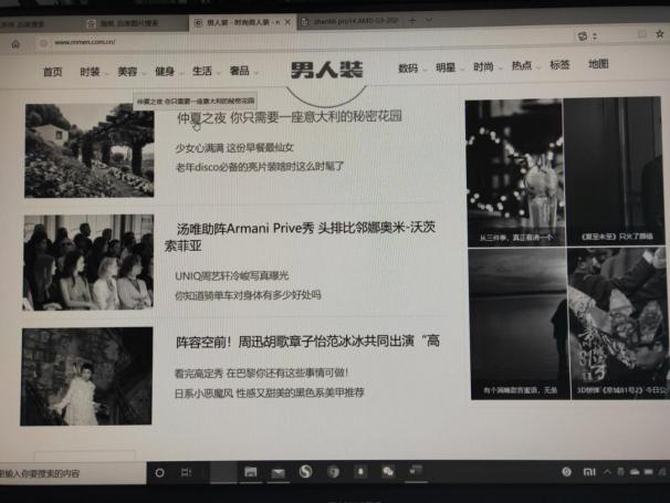Click the 男人装 site logo

coord(326,70)
